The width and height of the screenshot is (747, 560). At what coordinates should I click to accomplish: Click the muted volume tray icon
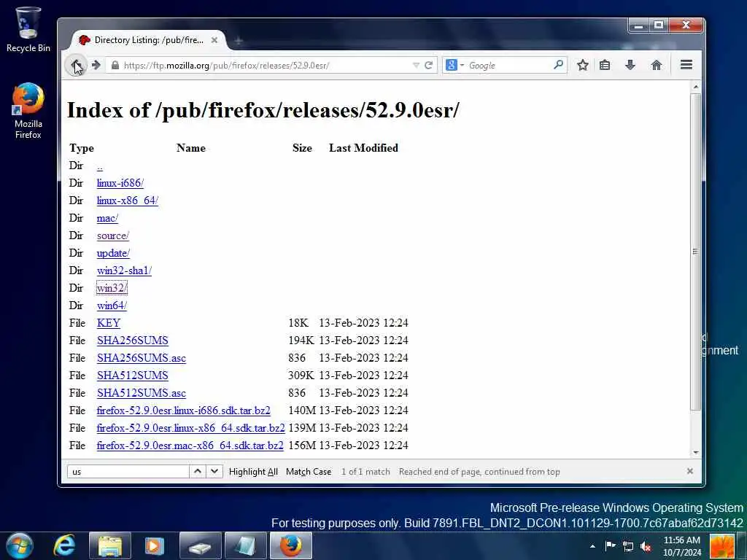[646, 546]
